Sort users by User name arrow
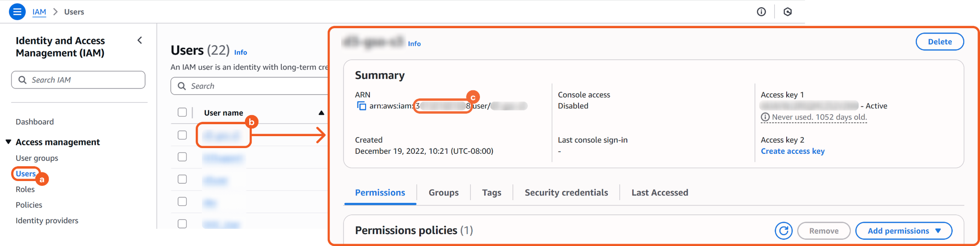 coord(321,113)
